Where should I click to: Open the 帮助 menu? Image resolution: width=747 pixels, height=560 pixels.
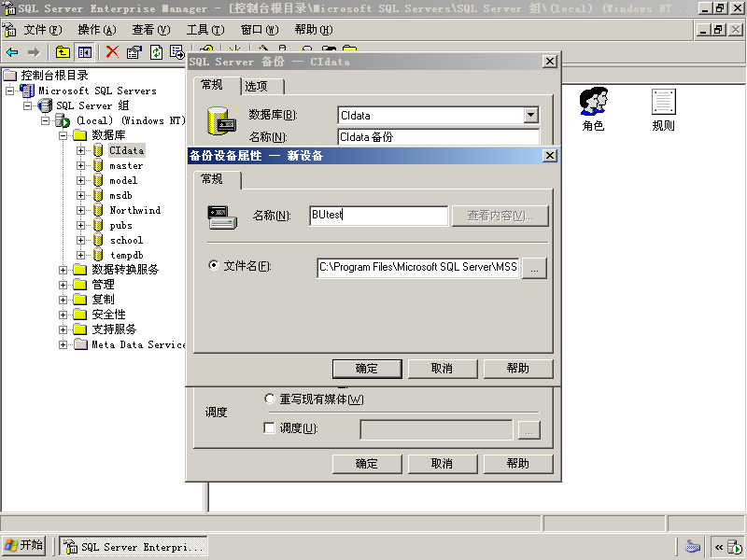314,30
